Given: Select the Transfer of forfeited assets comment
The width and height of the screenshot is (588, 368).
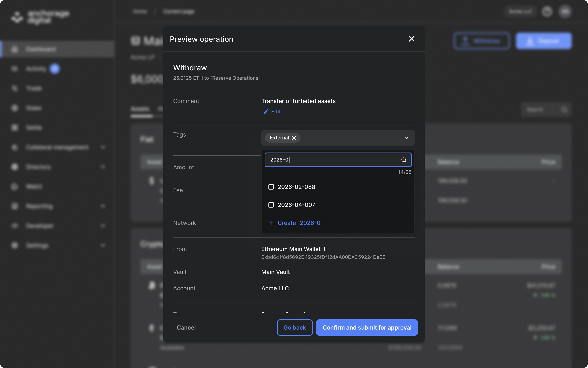Looking at the screenshot, I should (x=298, y=101).
